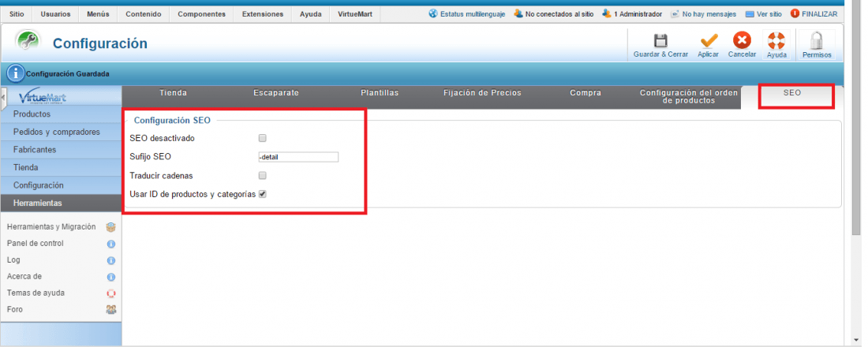Switch to the Escaparate tab
This screenshot has height=347, width=868.
pos(276,93)
